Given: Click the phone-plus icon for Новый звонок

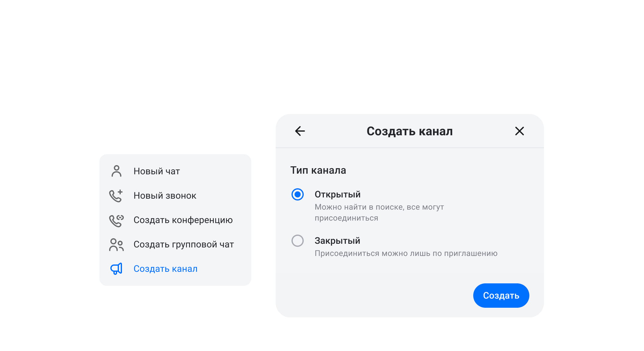Looking at the screenshot, I should pos(116,196).
